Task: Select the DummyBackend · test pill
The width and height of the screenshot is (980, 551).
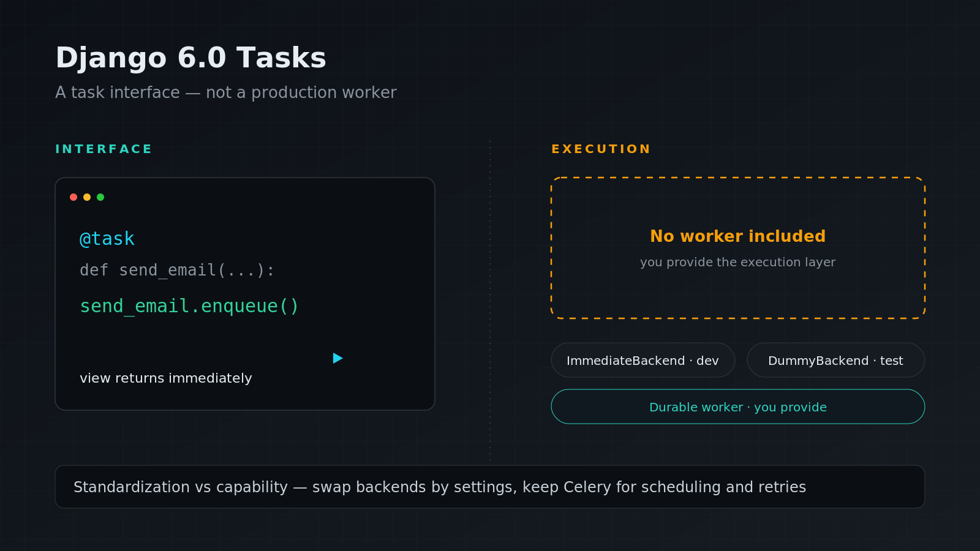Action: pyautogui.click(x=836, y=360)
